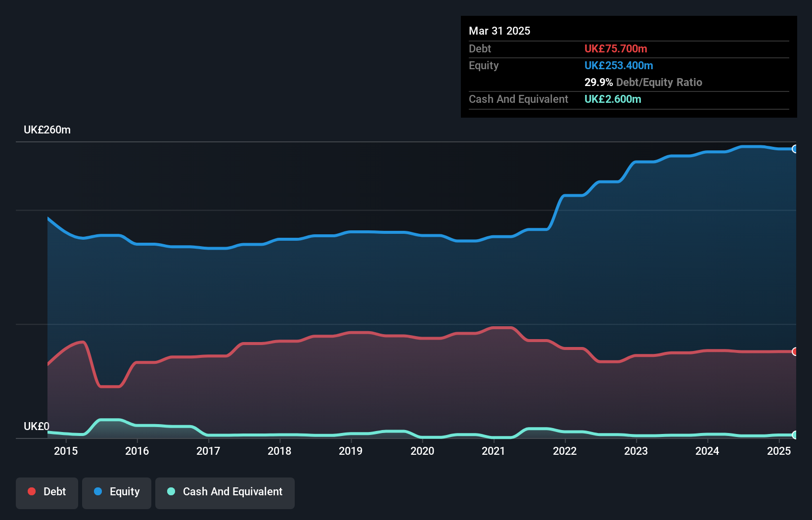The image size is (812, 520).
Task: Select the Debt endpoint marker at 2025
Action: [x=795, y=351]
